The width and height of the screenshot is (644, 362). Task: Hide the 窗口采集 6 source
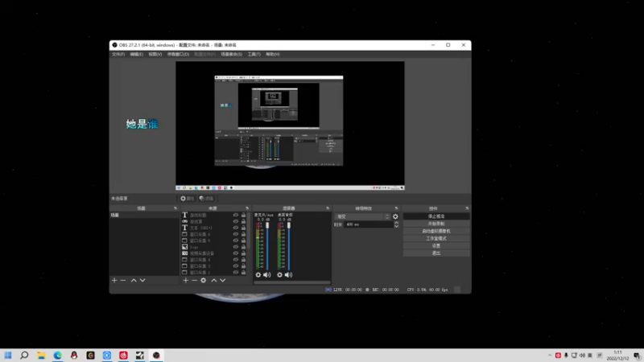[236, 234]
